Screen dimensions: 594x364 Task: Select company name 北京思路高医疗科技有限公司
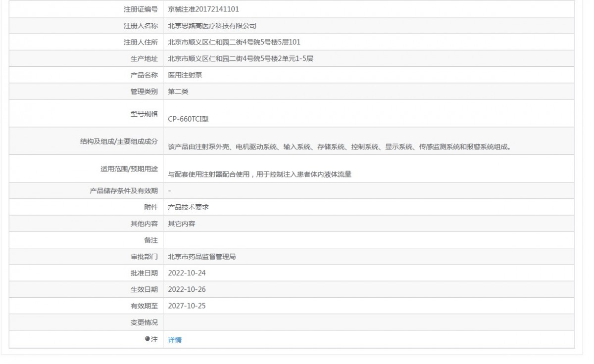212,26
